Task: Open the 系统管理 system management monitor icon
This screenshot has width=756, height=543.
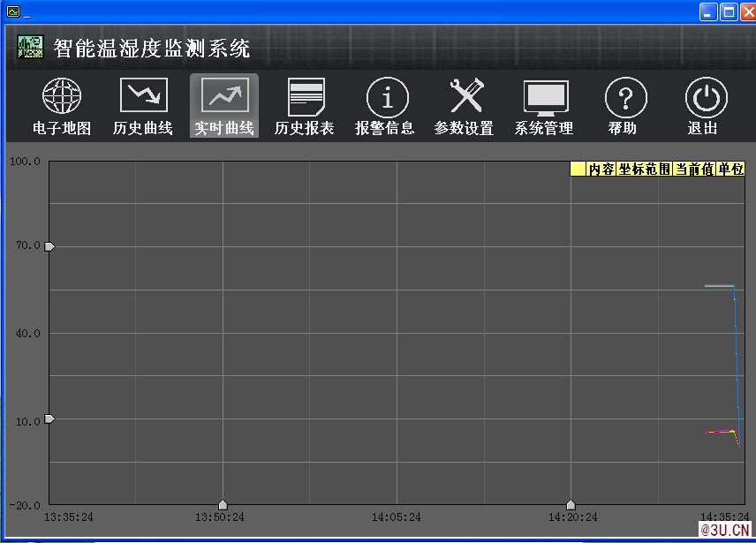Action: pos(546,98)
